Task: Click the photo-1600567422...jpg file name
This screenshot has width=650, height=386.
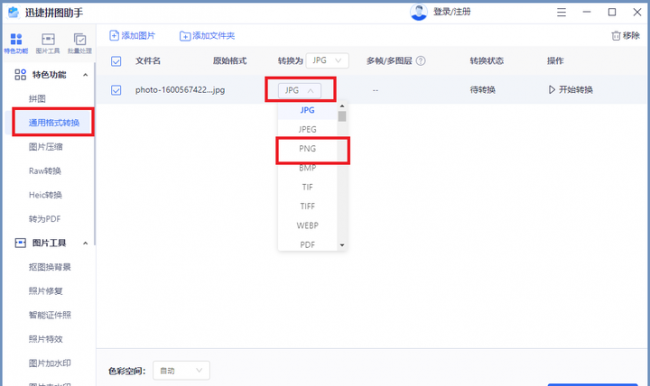Action: pos(180,90)
